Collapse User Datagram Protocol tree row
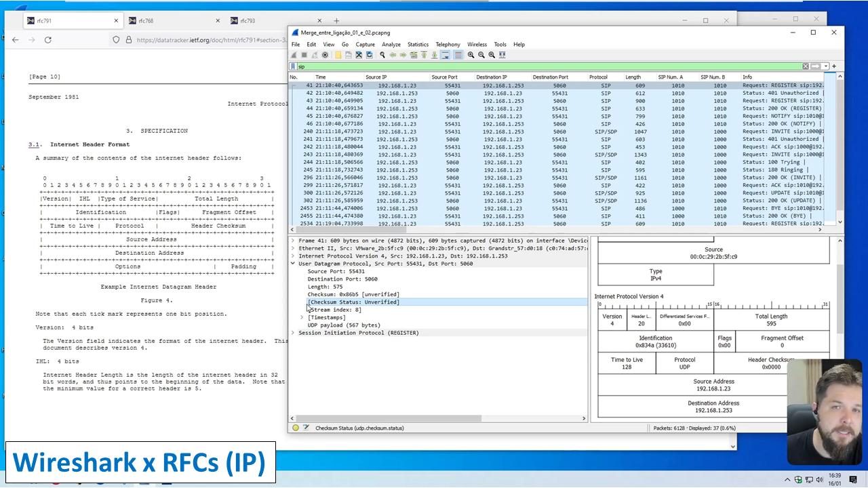Viewport: 868px width, 488px height. [x=293, y=264]
